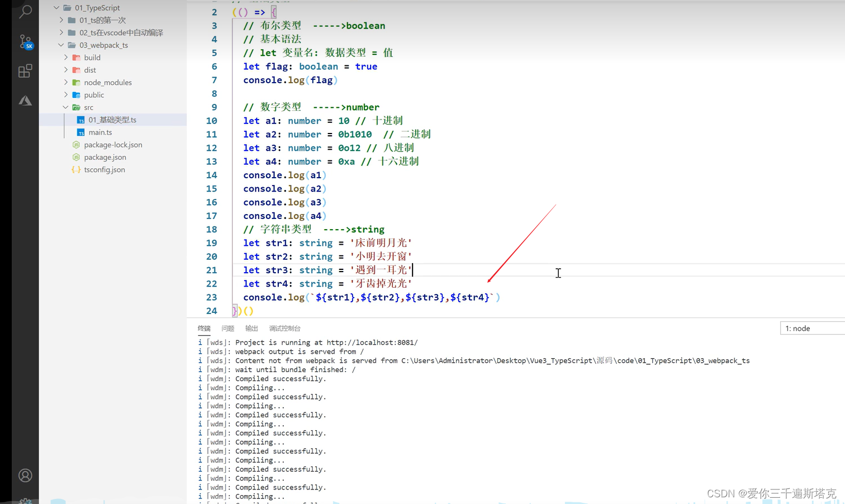The height and width of the screenshot is (504, 845).
Task: Open the 1: node terminal dropdown
Action: pos(797,328)
